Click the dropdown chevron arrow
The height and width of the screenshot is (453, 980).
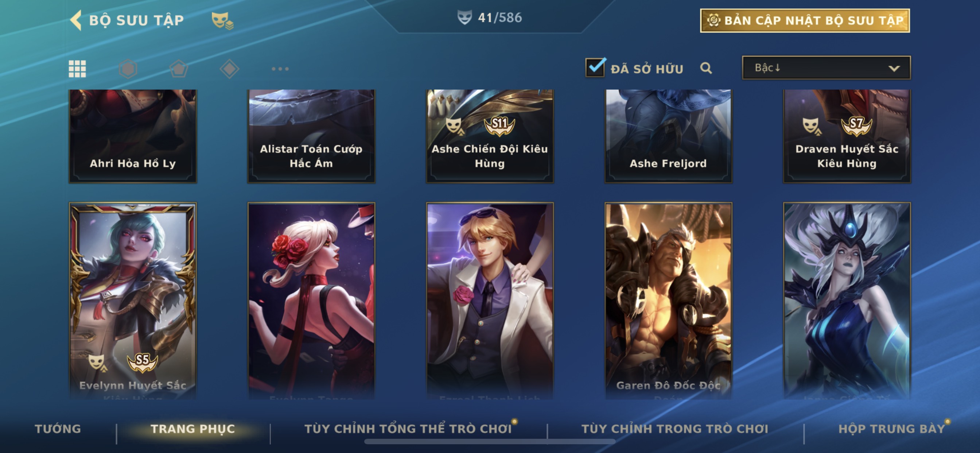pos(894,69)
